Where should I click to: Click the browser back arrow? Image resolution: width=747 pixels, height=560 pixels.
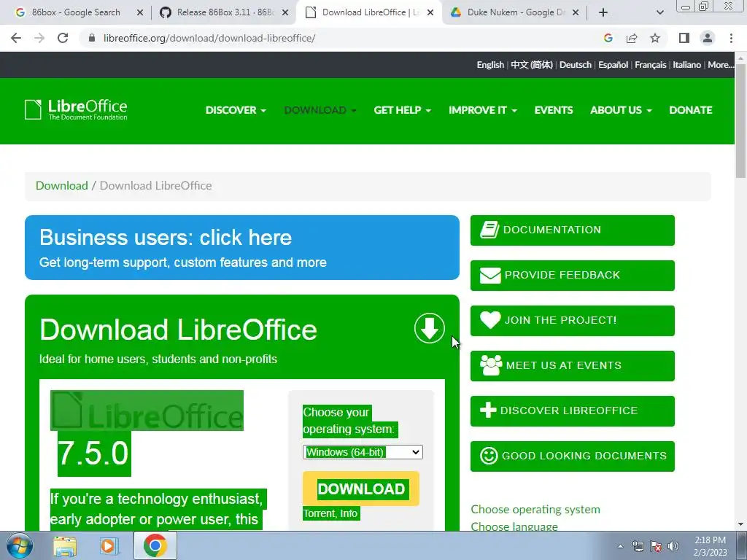(16, 38)
